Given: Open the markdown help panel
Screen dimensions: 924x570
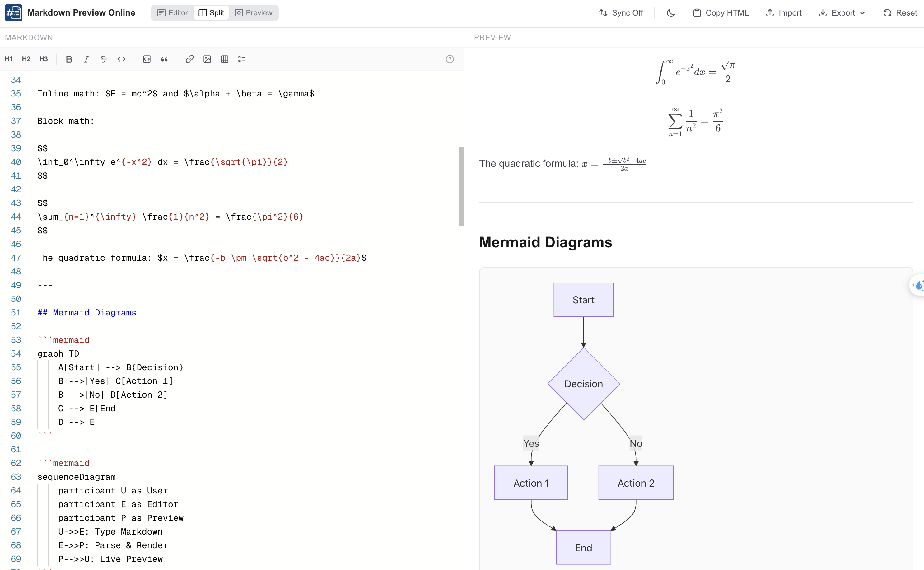Looking at the screenshot, I should pyautogui.click(x=450, y=59).
